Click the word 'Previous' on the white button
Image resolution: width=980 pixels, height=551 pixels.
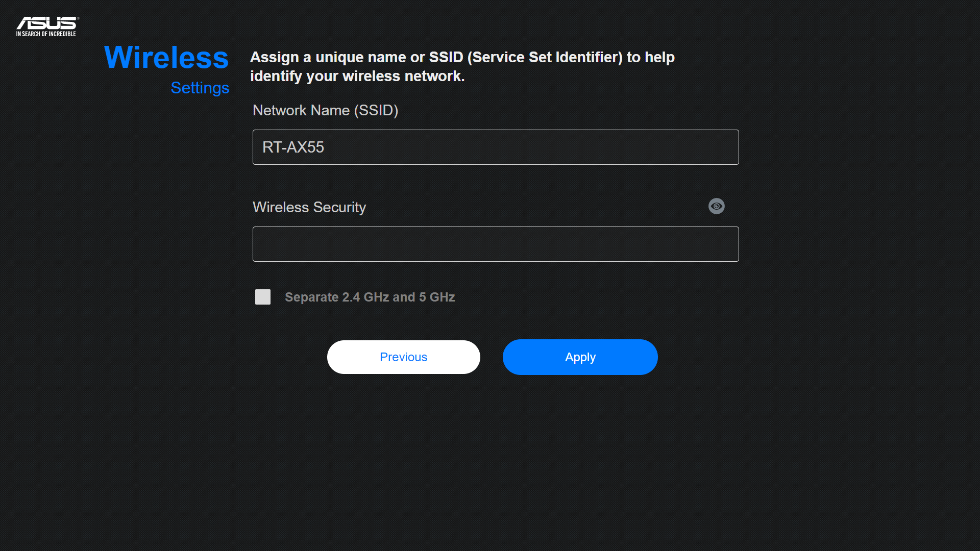tap(403, 357)
